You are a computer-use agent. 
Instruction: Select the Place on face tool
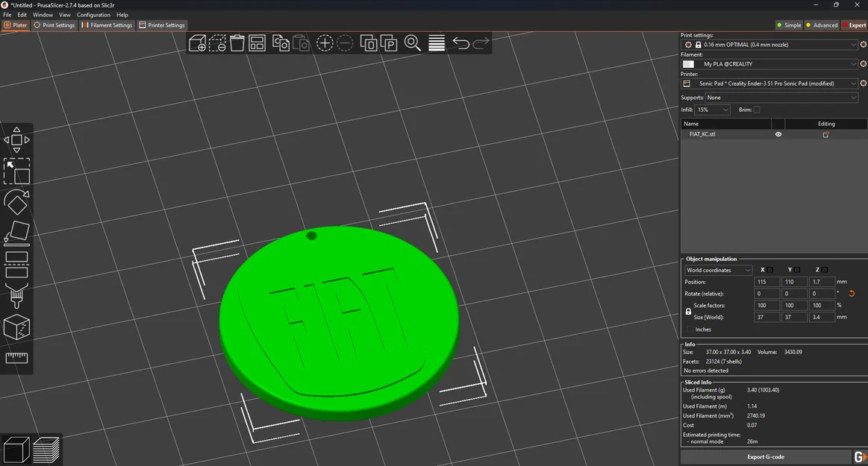(x=16, y=233)
